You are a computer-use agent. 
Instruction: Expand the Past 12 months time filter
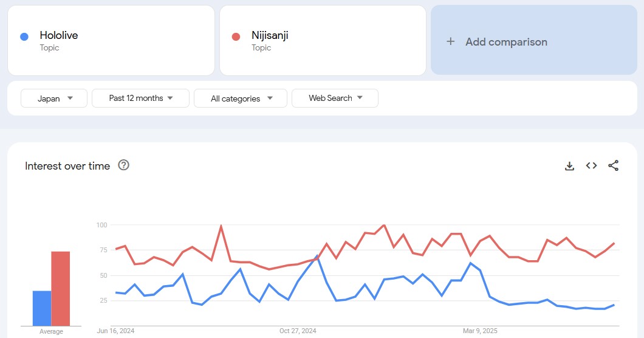(x=140, y=98)
